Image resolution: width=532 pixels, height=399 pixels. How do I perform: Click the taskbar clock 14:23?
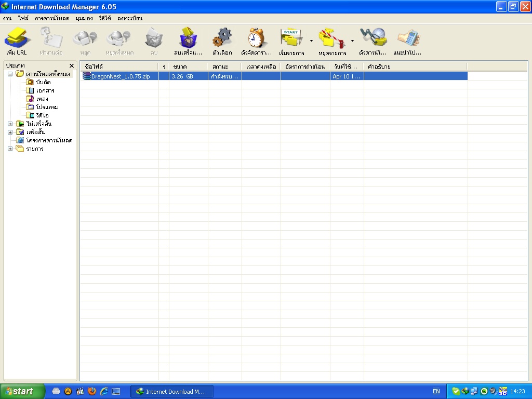pos(518,392)
